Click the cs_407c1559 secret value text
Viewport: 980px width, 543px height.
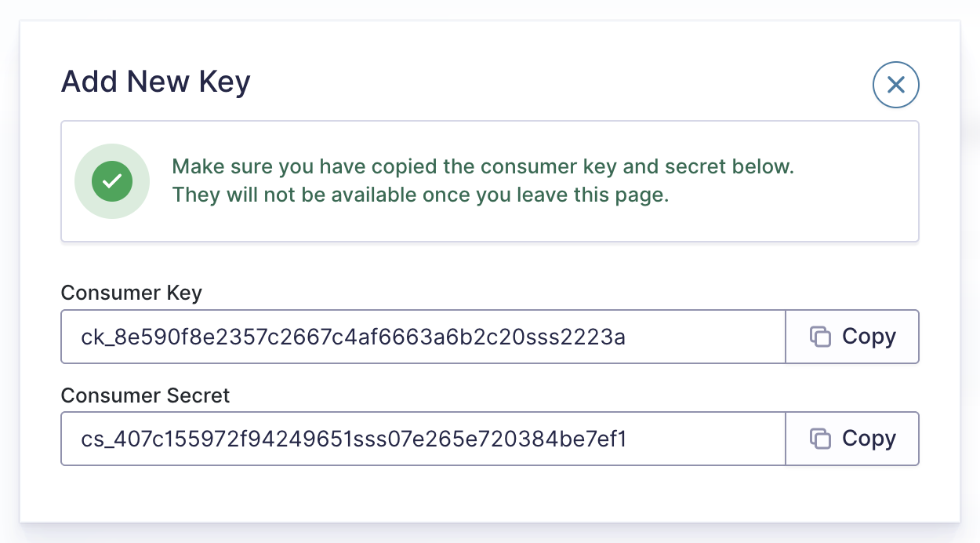(354, 439)
